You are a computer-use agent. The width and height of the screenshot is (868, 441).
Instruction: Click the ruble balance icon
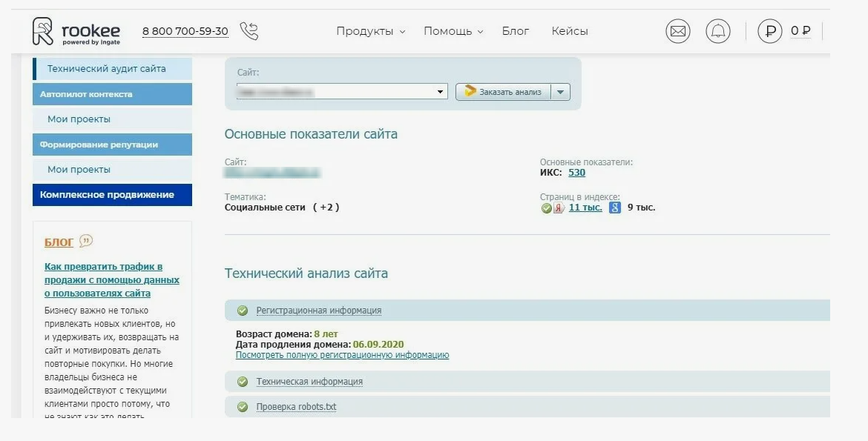tap(770, 31)
